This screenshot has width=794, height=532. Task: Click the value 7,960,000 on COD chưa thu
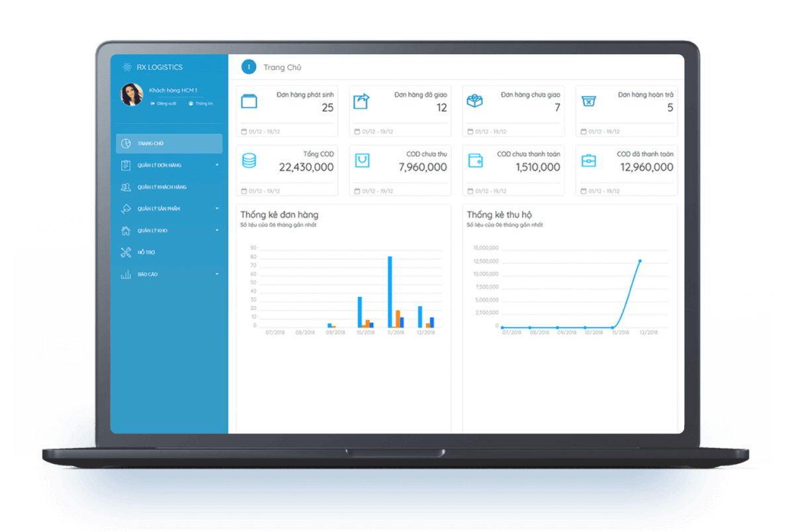tap(423, 168)
